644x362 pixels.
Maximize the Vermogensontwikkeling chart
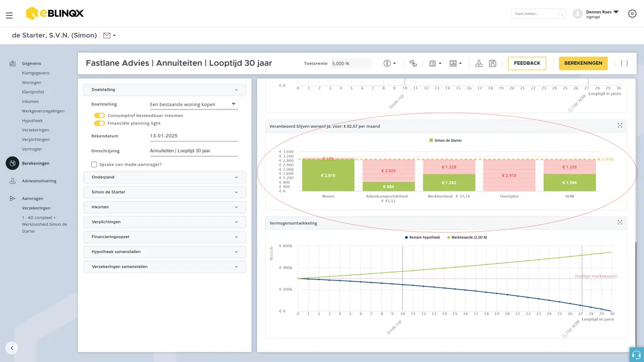pos(620,223)
